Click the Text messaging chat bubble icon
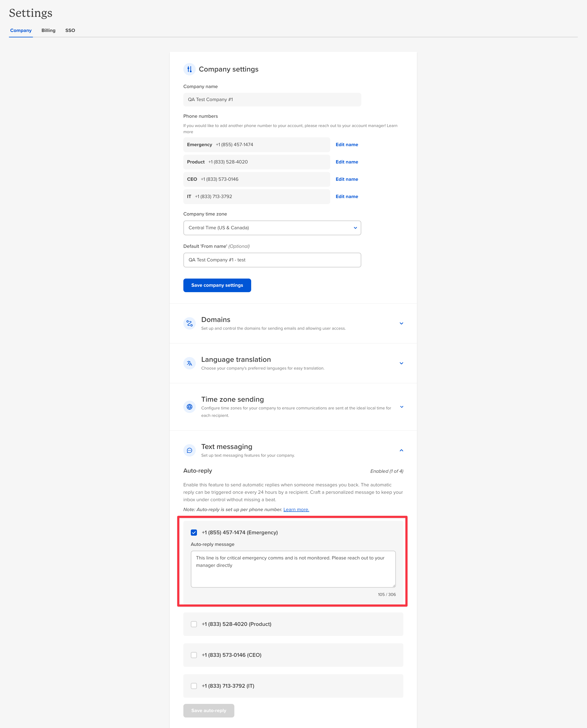 pyautogui.click(x=189, y=450)
